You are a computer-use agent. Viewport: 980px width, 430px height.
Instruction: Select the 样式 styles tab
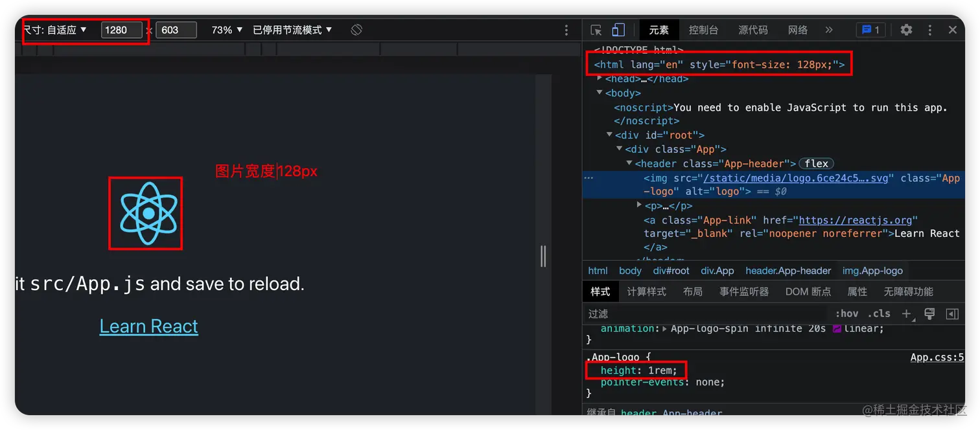(600, 291)
